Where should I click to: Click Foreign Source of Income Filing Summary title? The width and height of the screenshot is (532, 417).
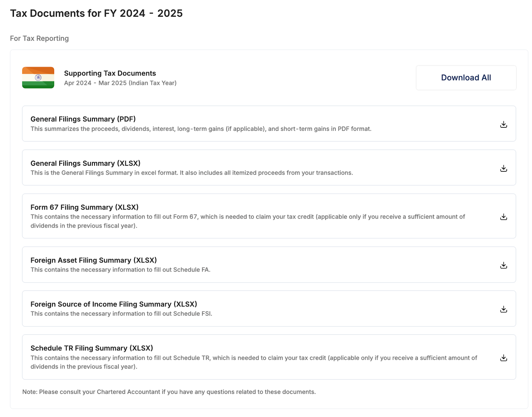[x=114, y=304]
